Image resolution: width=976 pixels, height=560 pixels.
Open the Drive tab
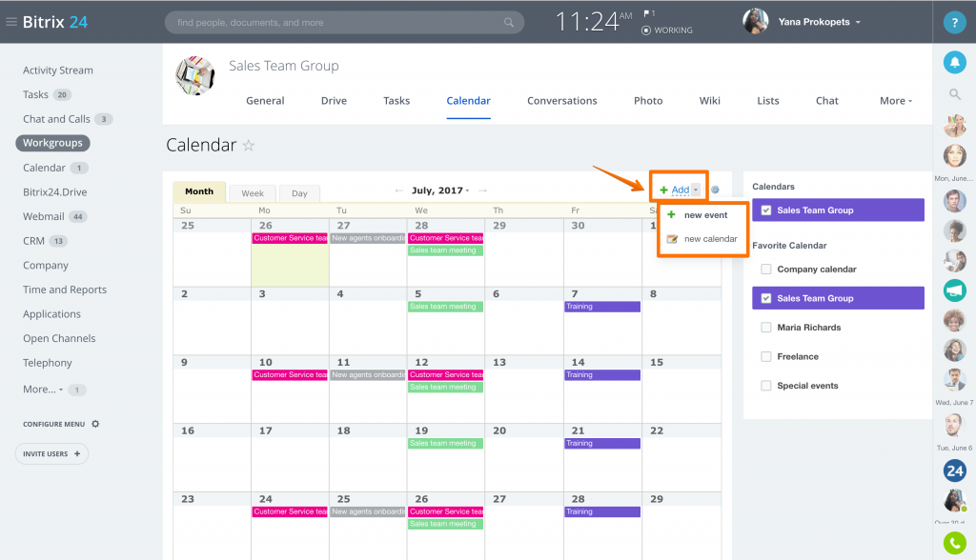[334, 101]
